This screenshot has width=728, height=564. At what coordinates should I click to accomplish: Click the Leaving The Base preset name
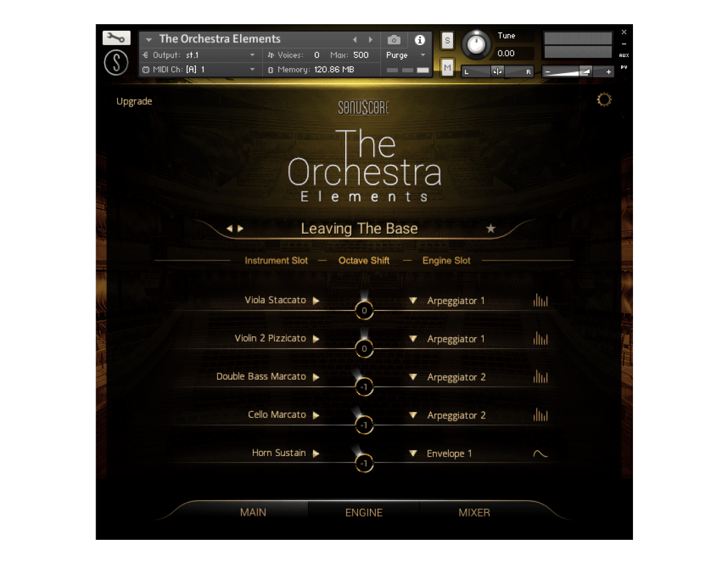point(359,229)
